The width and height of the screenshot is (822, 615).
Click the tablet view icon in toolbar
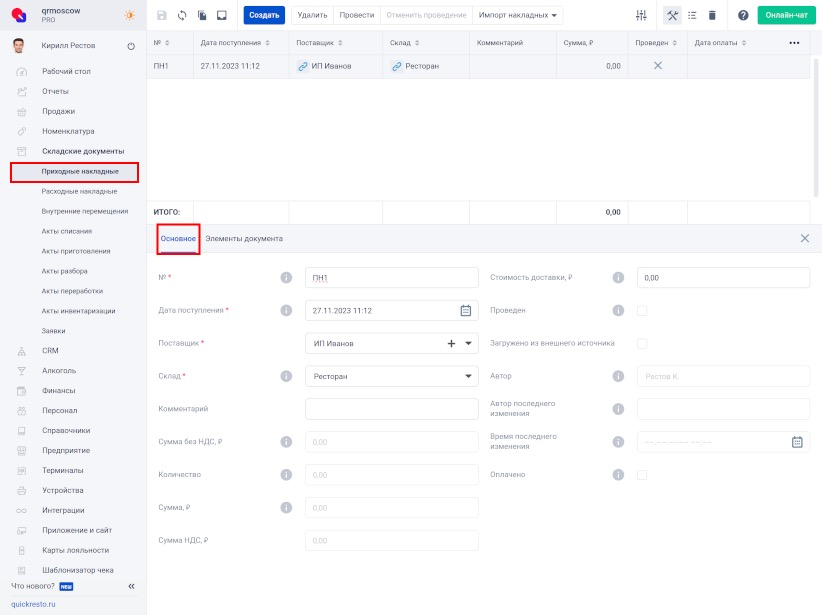[x=222, y=15]
